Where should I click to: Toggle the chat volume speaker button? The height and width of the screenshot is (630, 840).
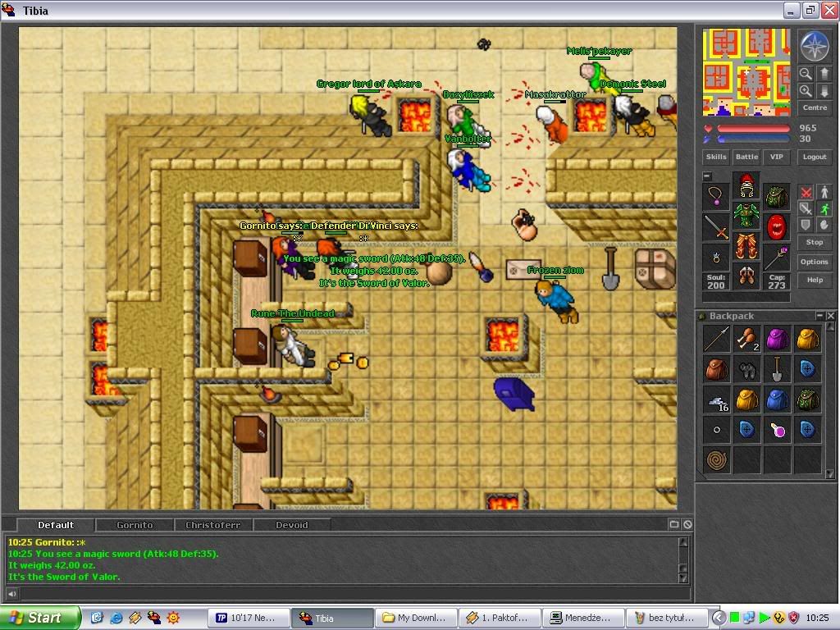pyautogui.click(x=11, y=594)
